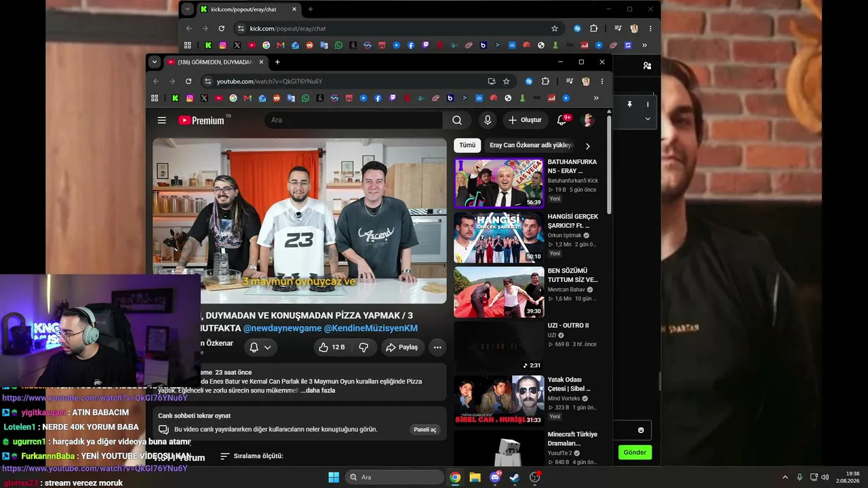Open the BATUHANFURKAN5 - ERAY video thumbnail
The height and width of the screenshot is (488, 868).
pyautogui.click(x=499, y=183)
